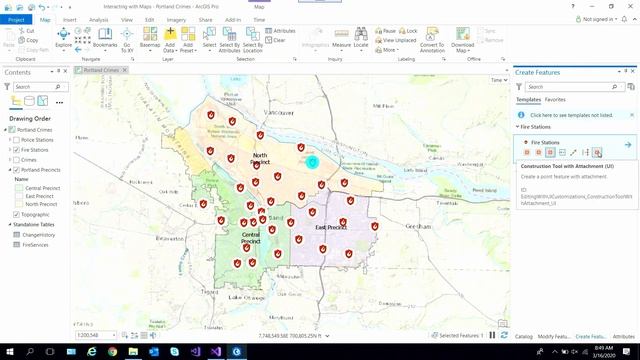Click the Cut command
Image resolution: width=640 pixels, height=360 pixels.
pos(27,31)
